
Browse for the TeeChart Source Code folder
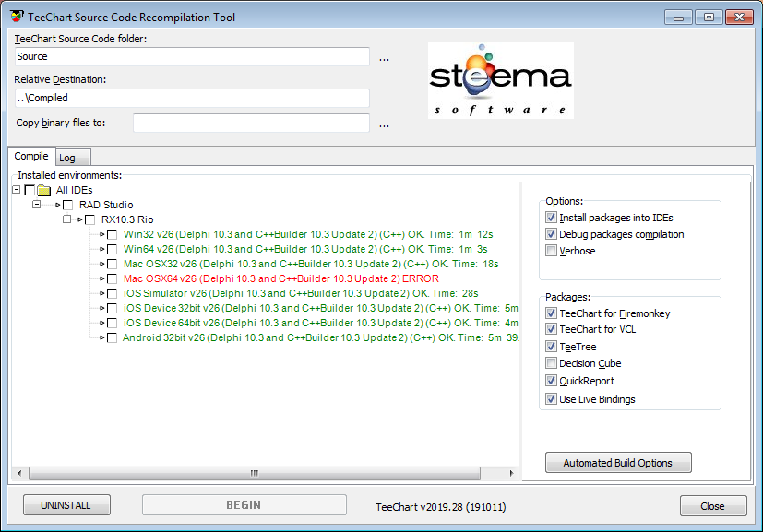pos(384,59)
